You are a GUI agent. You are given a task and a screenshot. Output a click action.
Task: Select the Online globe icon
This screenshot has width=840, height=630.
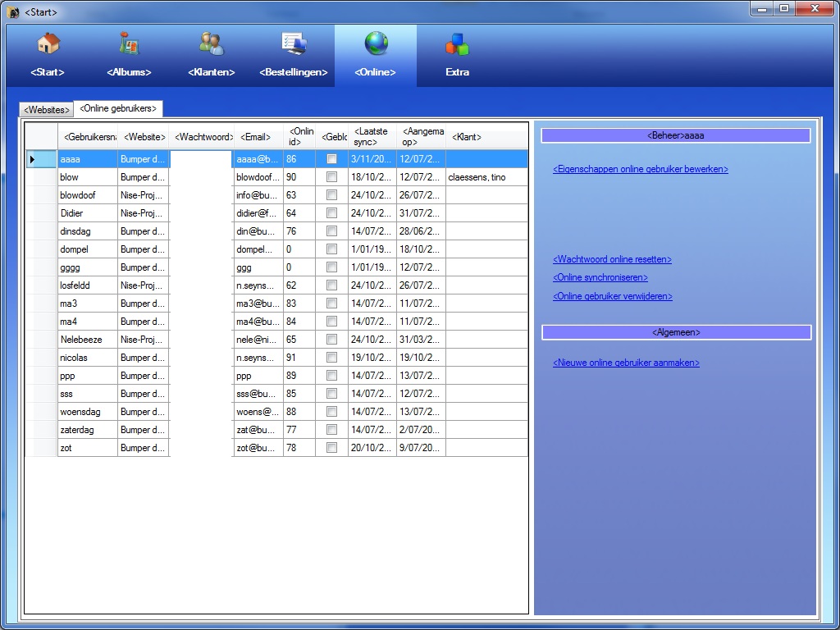pos(376,44)
